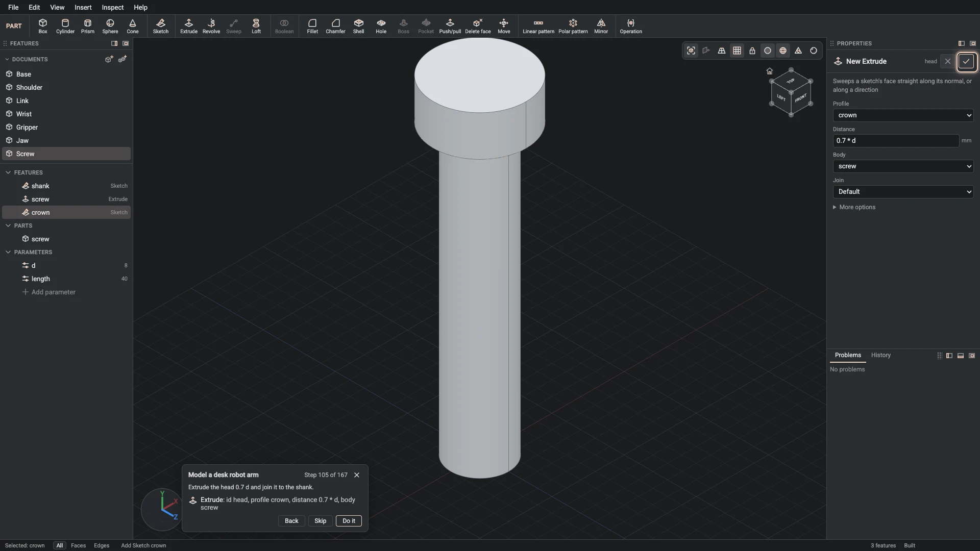The image size is (980, 551).
Task: Select the length parameter row
Action: (66, 279)
